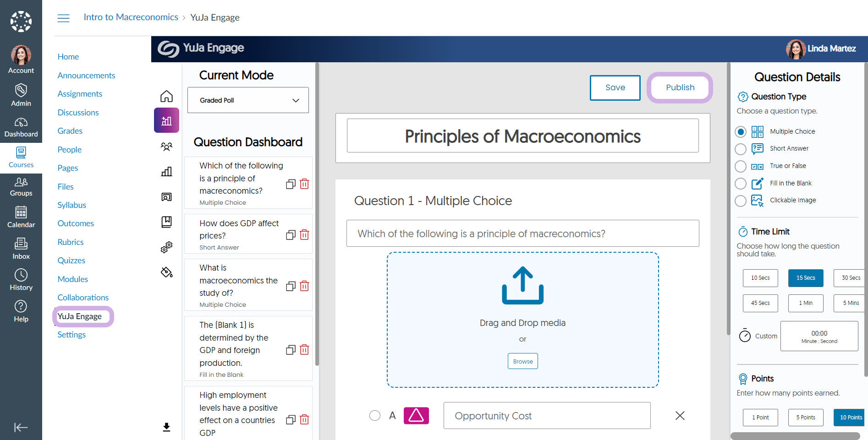
Task: Choose the True or False radio option
Action: coord(741,166)
